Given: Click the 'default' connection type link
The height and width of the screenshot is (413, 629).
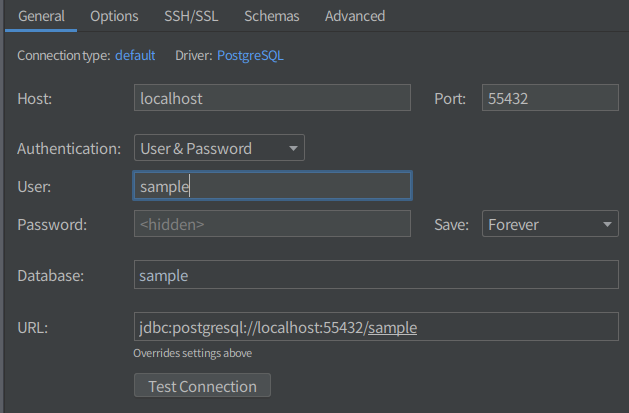Looking at the screenshot, I should click(135, 56).
